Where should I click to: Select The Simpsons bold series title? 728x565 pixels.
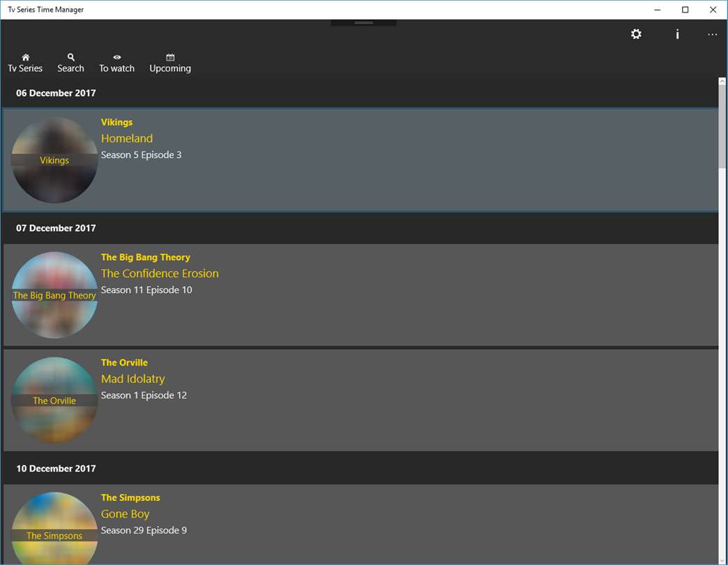pyautogui.click(x=130, y=497)
